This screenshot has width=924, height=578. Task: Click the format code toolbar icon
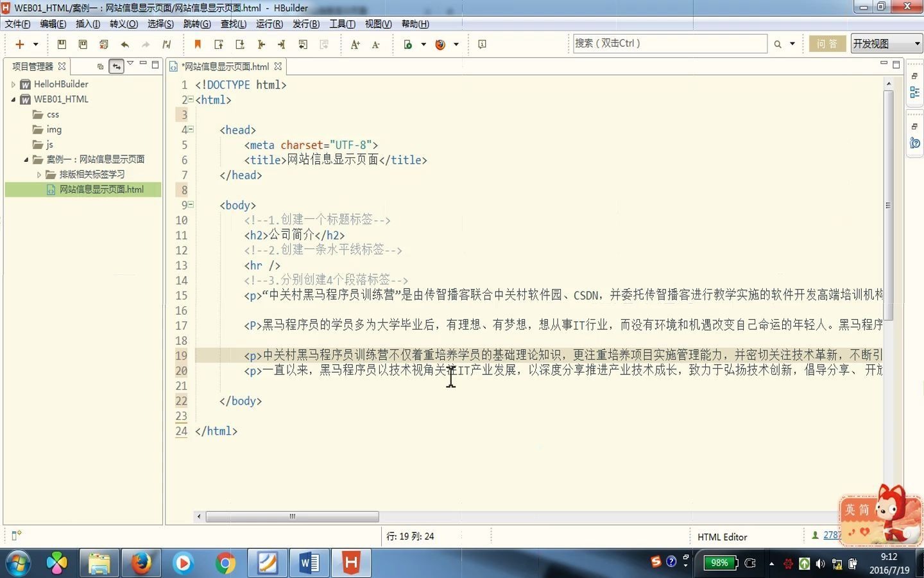click(167, 44)
